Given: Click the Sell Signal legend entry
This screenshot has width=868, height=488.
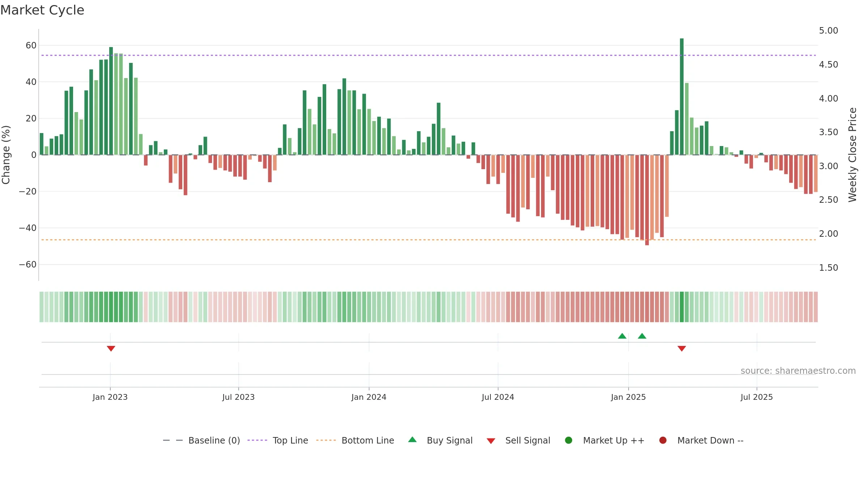Looking at the screenshot, I should point(518,440).
